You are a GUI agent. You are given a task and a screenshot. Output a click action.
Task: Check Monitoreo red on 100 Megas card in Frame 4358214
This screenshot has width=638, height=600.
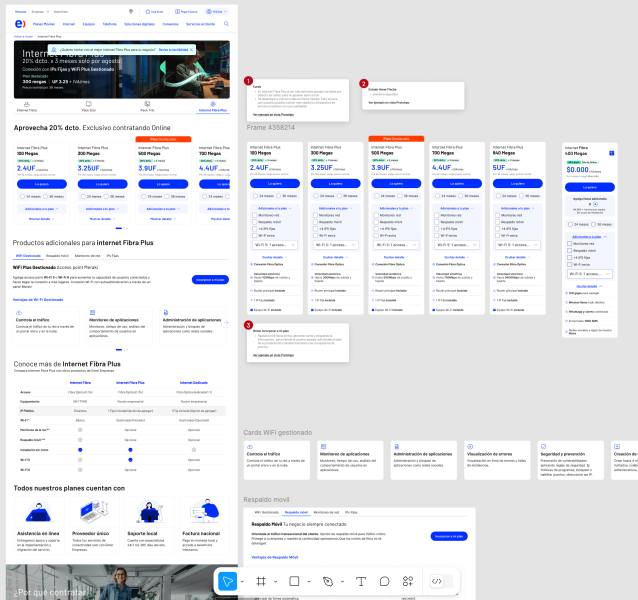tap(255, 215)
